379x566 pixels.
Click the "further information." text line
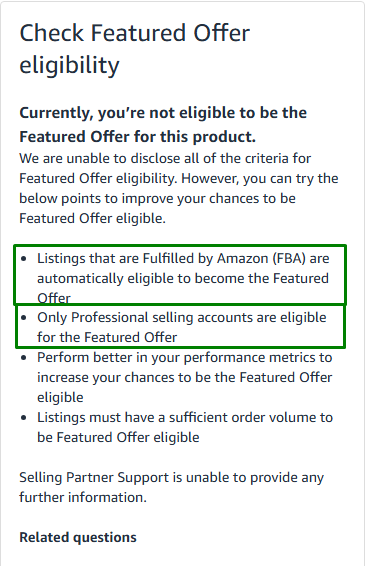(83, 497)
